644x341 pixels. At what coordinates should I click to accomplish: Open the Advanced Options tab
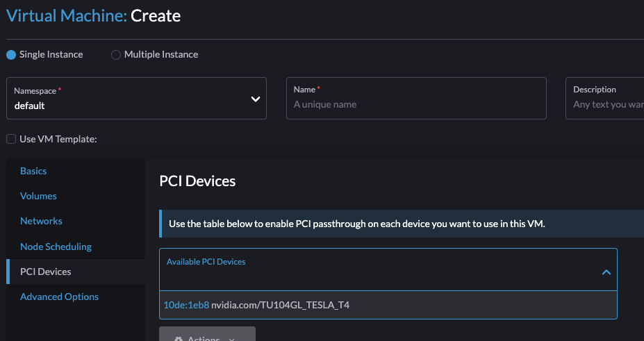click(x=59, y=297)
